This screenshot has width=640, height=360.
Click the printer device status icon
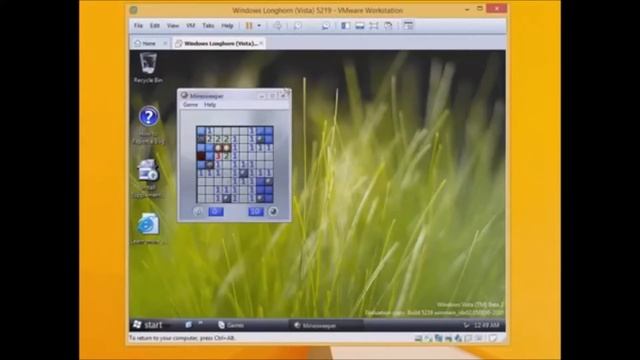(449, 338)
